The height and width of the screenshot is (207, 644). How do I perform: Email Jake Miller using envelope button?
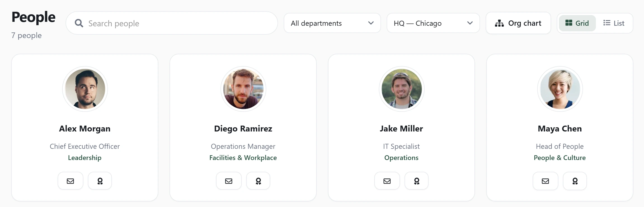point(387,181)
